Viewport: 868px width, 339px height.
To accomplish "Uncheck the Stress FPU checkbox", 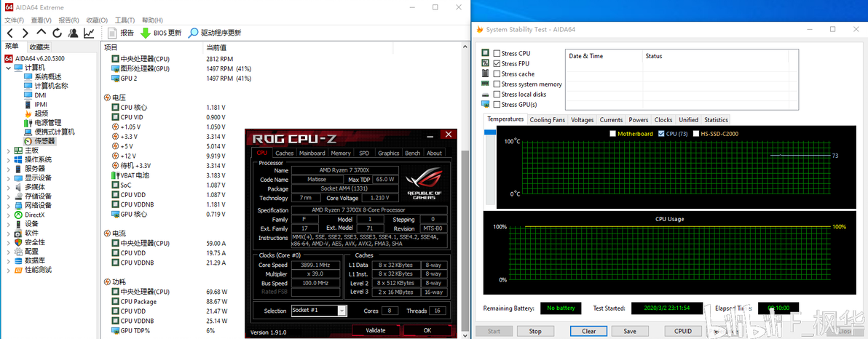I will click(497, 63).
